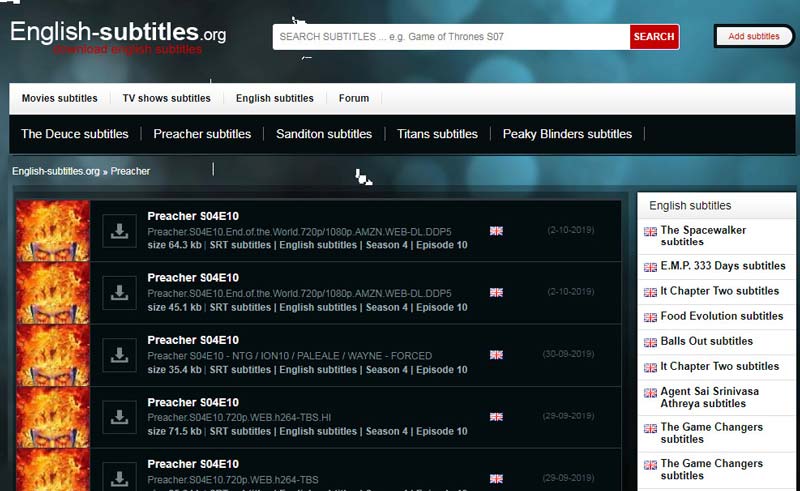Click English-subtitles.org breadcrumb link
Viewport: 800px width, 491px height.
[x=56, y=171]
